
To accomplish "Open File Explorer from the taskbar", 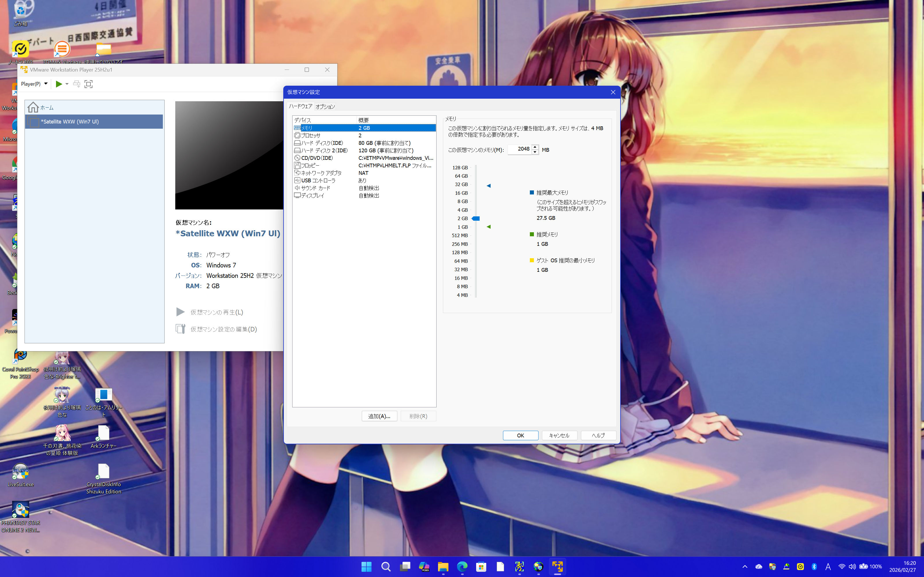I will click(x=443, y=567).
